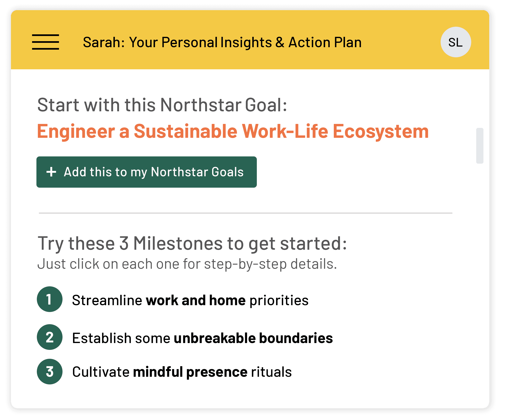506x420 pixels.
Task: Click the plus icon in Add button
Action: click(51, 172)
